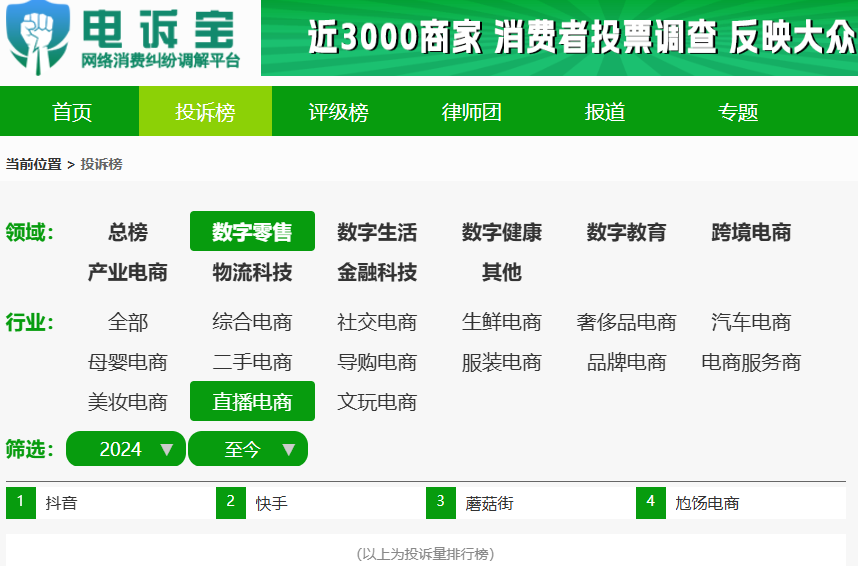The image size is (858, 566).
Task: Choose the 直播电商 industry button
Action: click(252, 401)
